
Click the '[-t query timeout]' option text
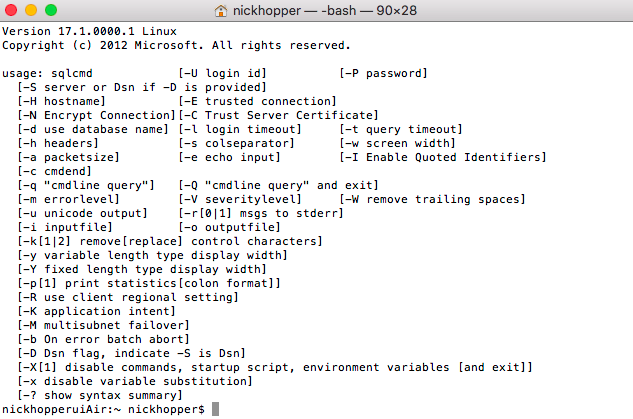(x=401, y=129)
